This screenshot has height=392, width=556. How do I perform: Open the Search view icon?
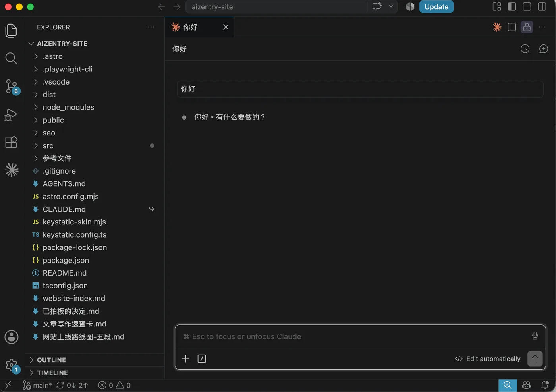click(x=11, y=58)
